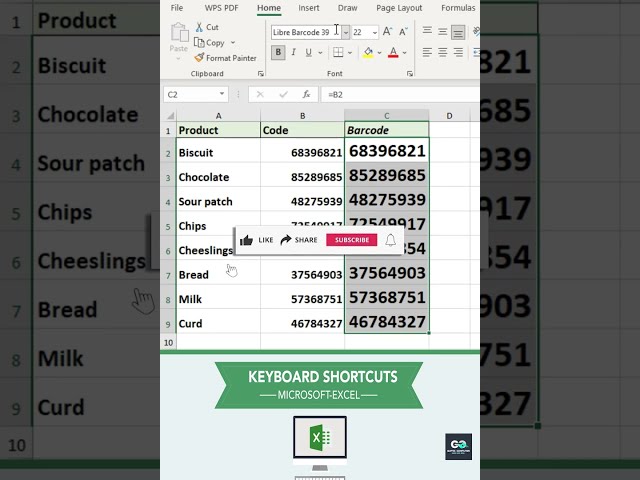
Task: Open the File tab
Action: pyautogui.click(x=177, y=8)
